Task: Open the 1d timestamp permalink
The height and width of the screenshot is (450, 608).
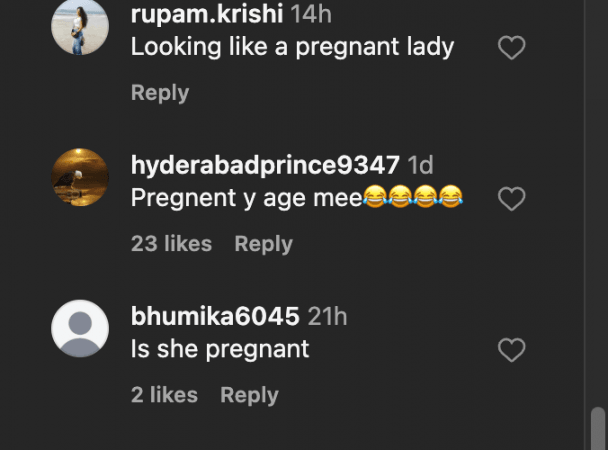Action: (x=420, y=165)
